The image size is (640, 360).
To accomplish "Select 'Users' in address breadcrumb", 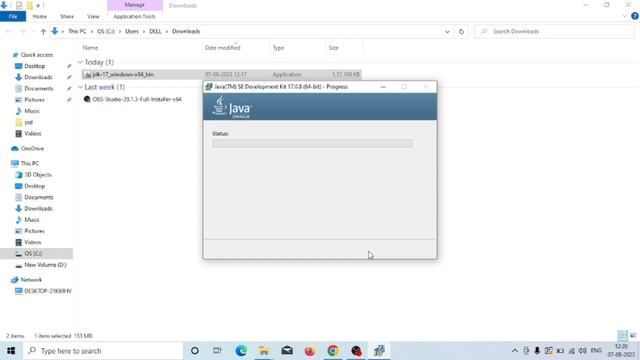I will coord(132,31).
